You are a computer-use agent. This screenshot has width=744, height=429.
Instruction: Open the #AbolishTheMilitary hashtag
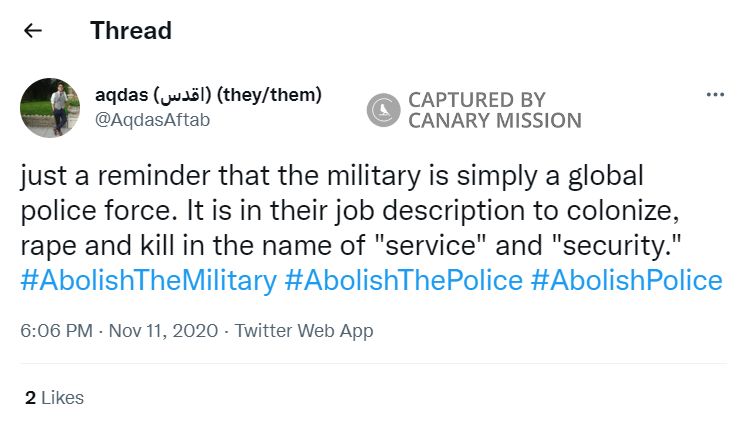tap(148, 281)
